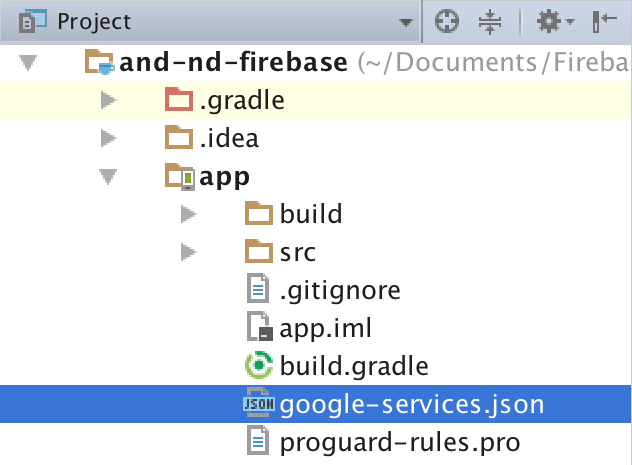This screenshot has height=465, width=632.
Task: Open the proguard-rules.pro file
Action: coord(400,441)
